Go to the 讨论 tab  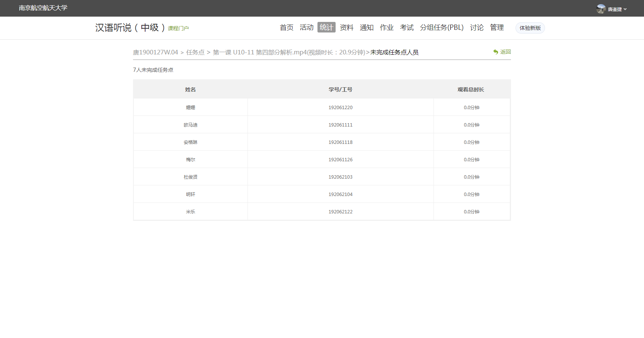tap(477, 28)
